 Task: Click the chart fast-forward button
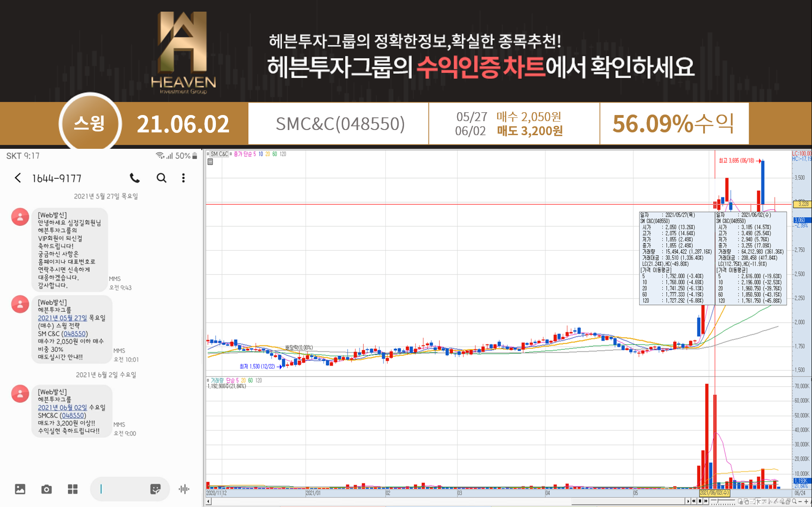706,501
